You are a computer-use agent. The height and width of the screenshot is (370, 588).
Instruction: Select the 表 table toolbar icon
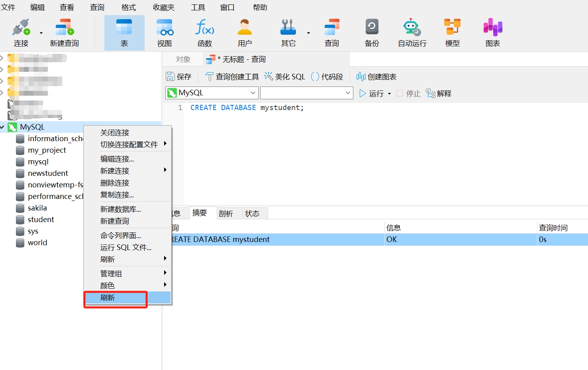[124, 33]
